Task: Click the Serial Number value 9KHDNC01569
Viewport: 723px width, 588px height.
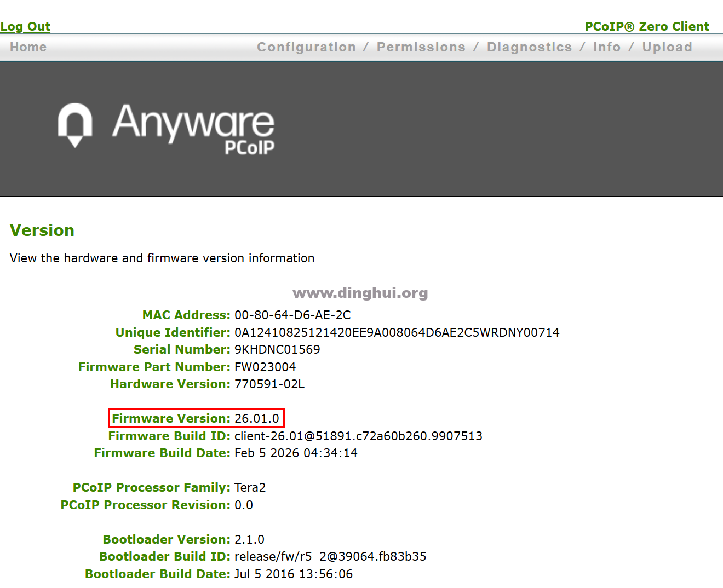Action: [277, 349]
